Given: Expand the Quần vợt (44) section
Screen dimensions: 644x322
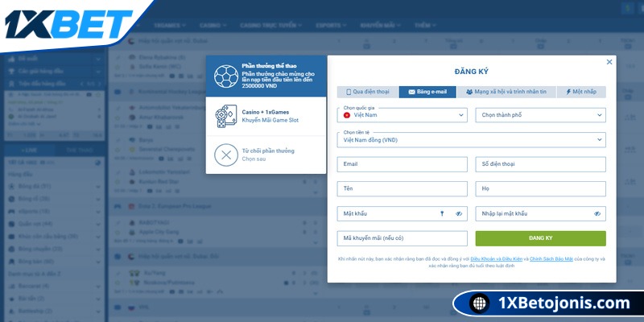Looking at the screenshot, I should (97, 225).
